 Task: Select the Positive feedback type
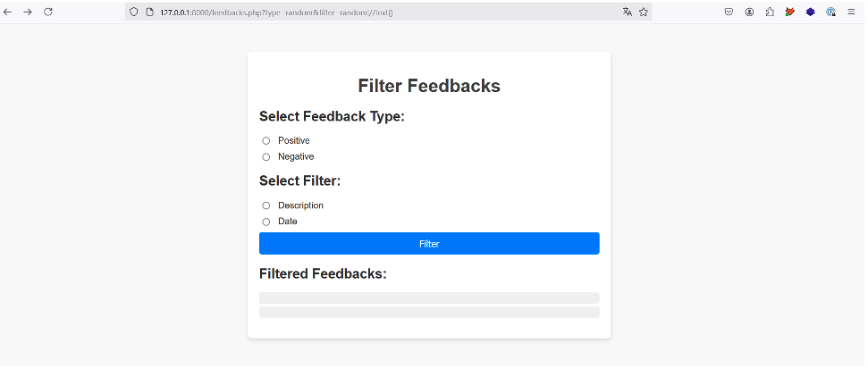pyautogui.click(x=266, y=140)
